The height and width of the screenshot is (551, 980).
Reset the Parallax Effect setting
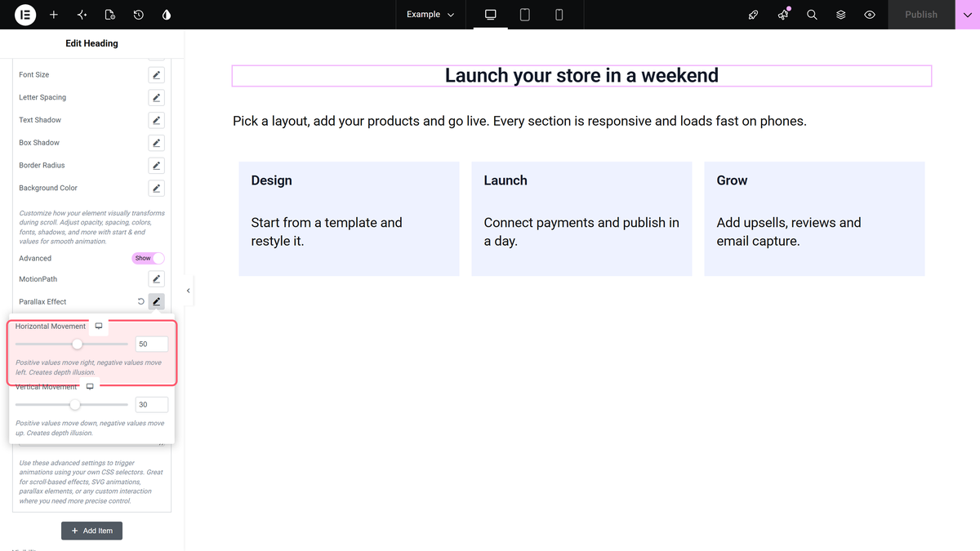140,302
